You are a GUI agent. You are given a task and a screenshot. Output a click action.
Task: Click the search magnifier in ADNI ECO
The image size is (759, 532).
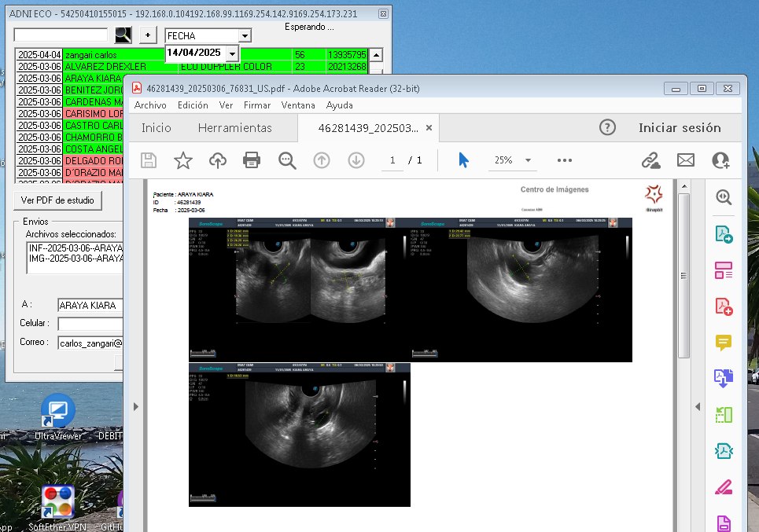(x=123, y=35)
